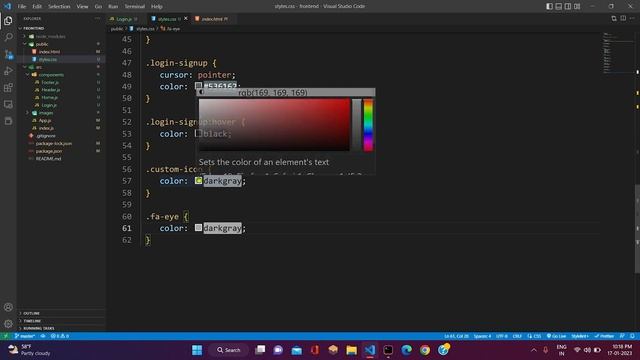The height and width of the screenshot is (360, 640).
Task: Click the Split Editor Right icon
Action: coord(623,18)
